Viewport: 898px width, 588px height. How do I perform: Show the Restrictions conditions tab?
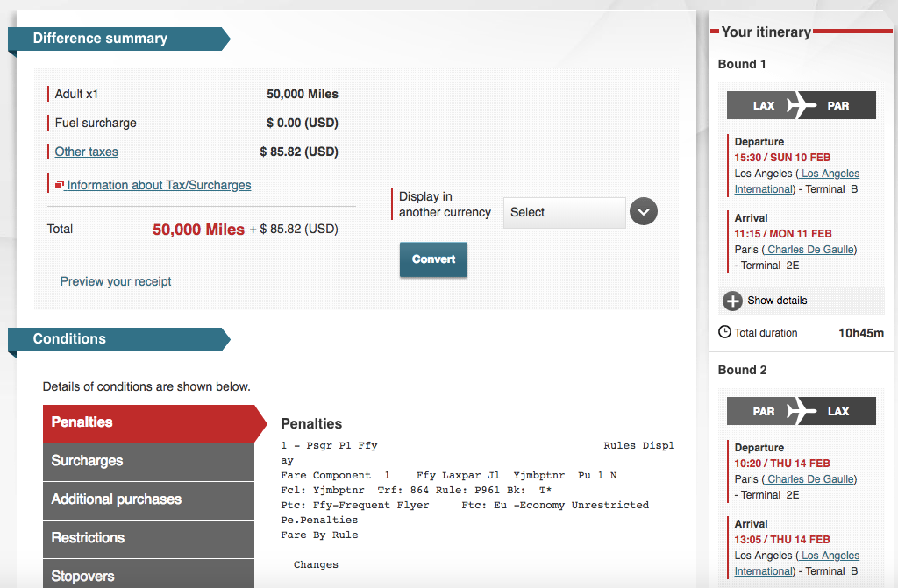pos(148,538)
